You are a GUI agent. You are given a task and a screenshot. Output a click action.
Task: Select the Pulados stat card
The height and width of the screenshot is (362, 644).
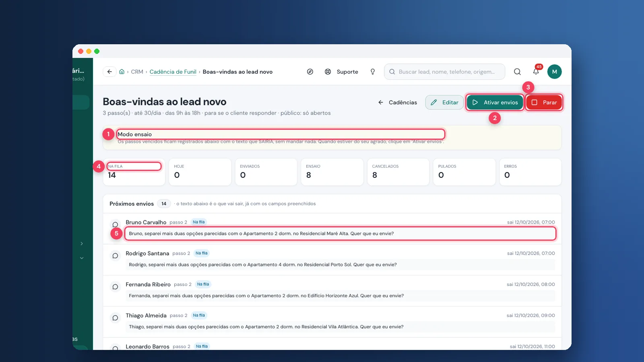point(464,172)
